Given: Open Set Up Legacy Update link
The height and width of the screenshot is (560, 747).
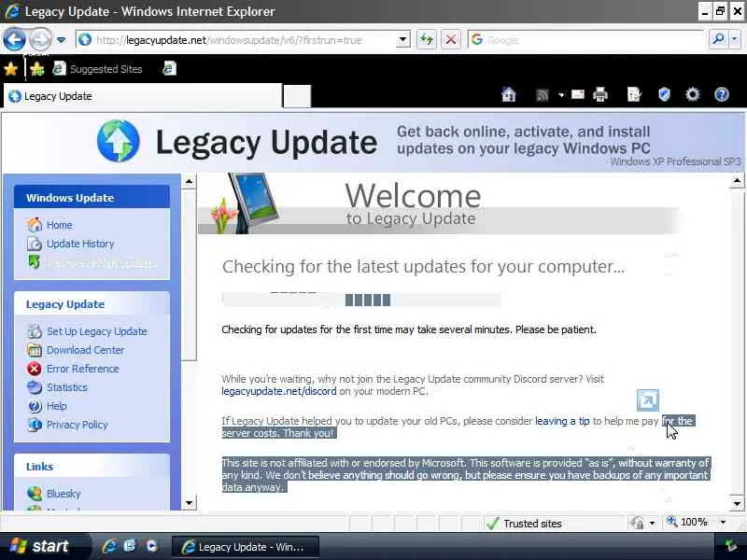Looking at the screenshot, I should 97,331.
